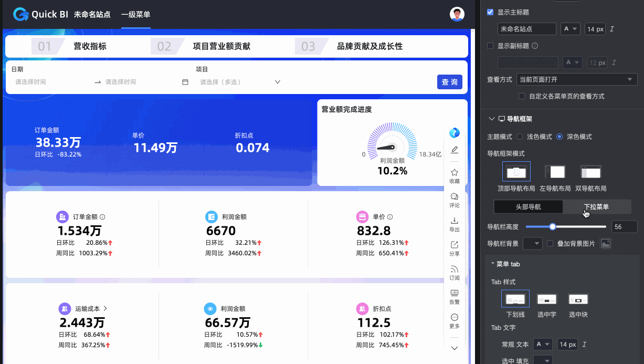This screenshot has width=644, height=364.
Task: Select 双导航布局 layout thumbnail
Action: coord(591,171)
